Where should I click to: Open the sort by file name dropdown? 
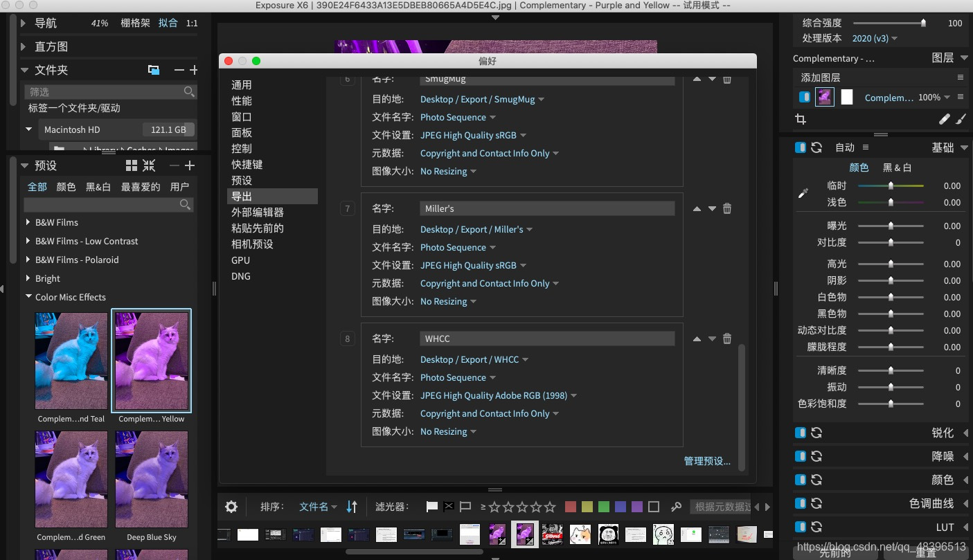318,507
